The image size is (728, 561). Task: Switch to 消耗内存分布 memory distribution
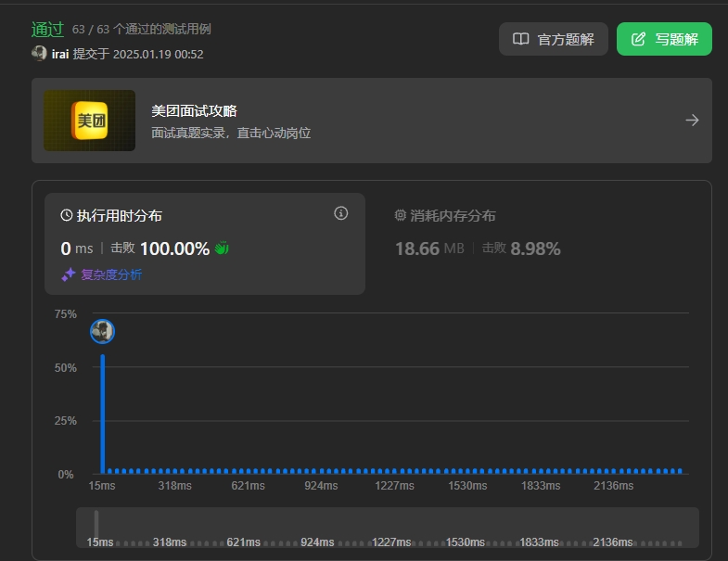(x=453, y=216)
